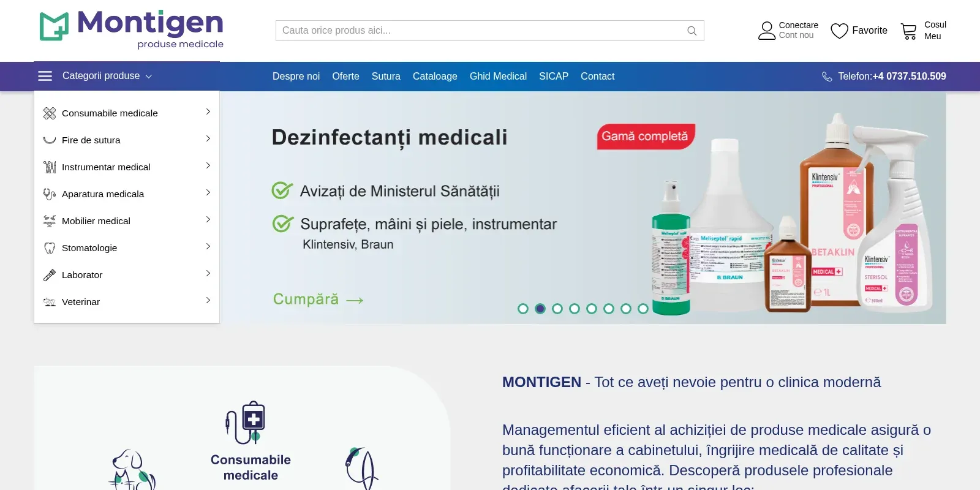
Task: Click the instruments icon beside Instrumentar medical
Action: tap(50, 167)
